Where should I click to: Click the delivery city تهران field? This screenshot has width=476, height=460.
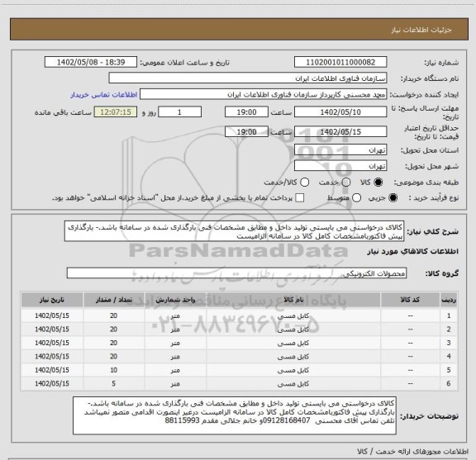[x=340, y=166]
